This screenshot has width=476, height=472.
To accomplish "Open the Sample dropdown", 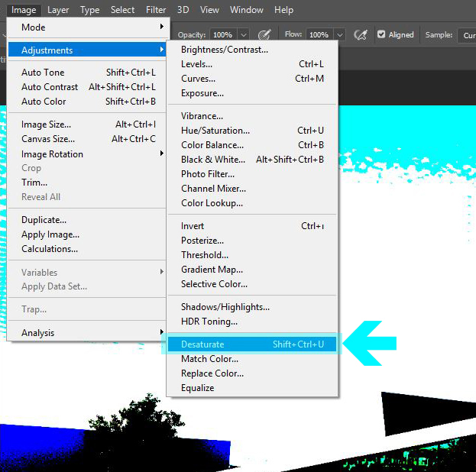I will point(467,35).
